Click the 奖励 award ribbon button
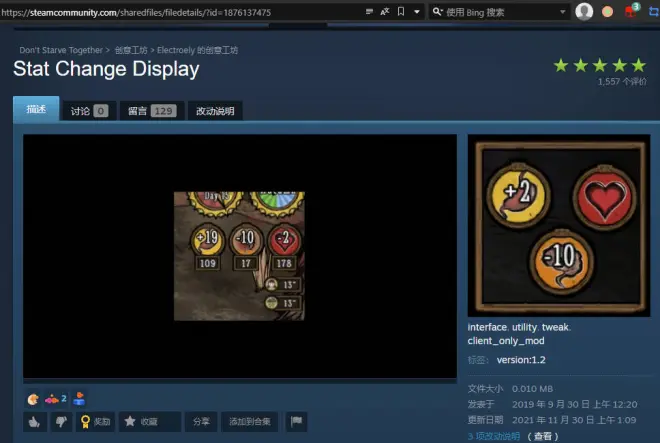660x443 pixels. pos(96,422)
